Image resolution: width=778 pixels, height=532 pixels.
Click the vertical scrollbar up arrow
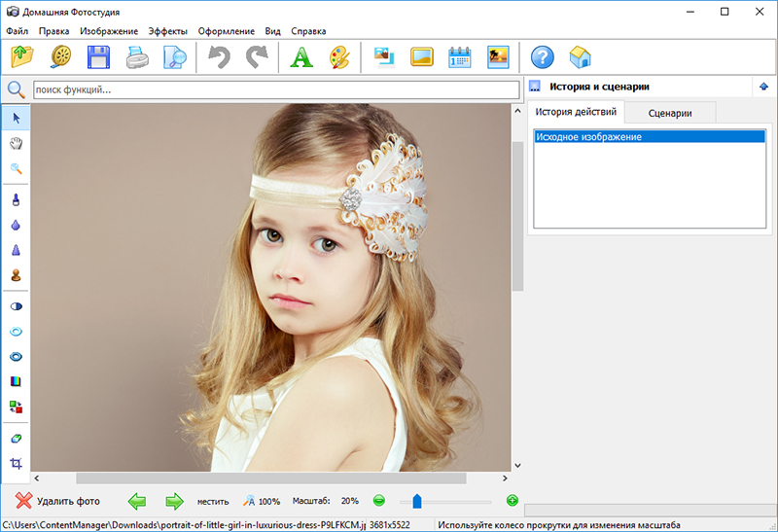(517, 111)
